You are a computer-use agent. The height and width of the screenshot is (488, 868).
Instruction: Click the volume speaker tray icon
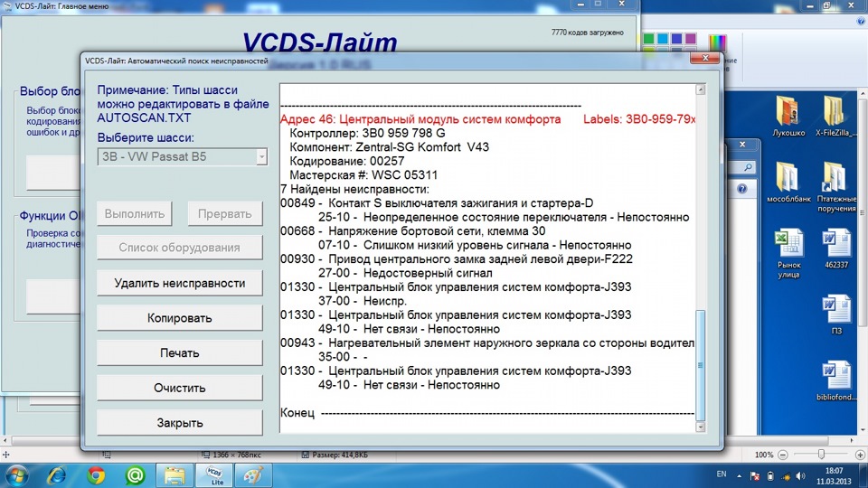(800, 476)
